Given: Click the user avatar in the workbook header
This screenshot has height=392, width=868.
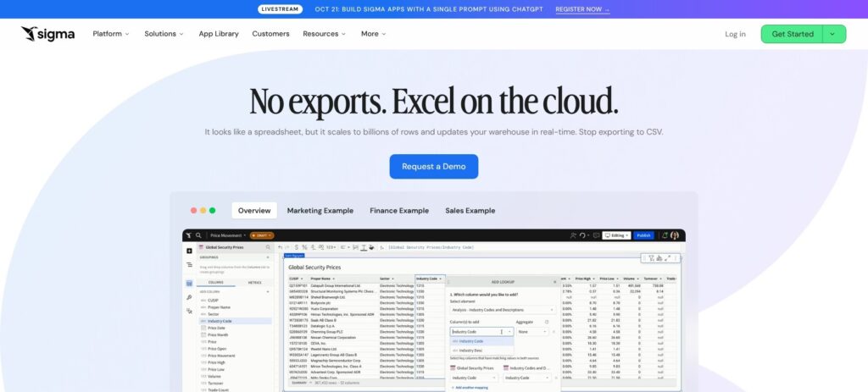Looking at the screenshot, I should point(674,235).
